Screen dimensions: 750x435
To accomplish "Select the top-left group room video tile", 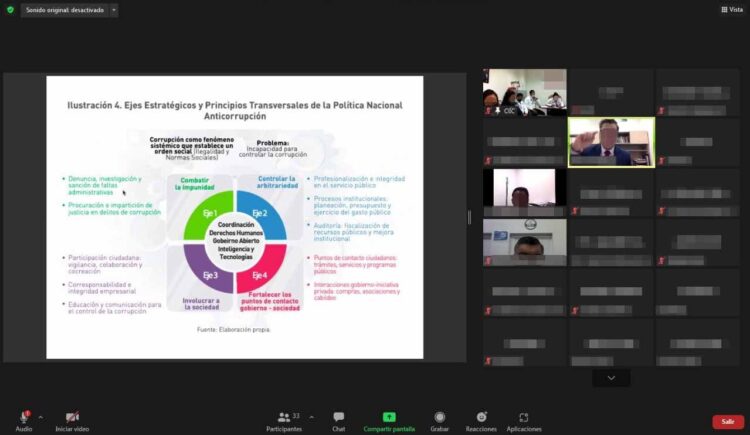I will pos(525,92).
